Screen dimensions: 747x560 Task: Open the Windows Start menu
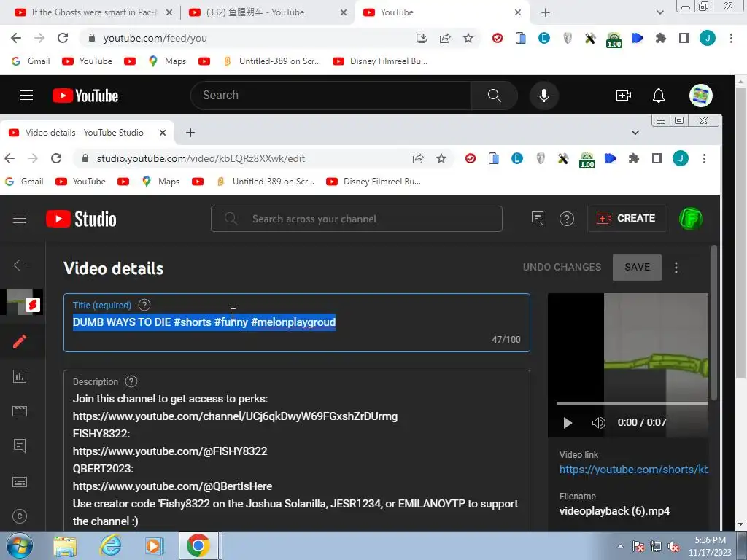(x=20, y=545)
